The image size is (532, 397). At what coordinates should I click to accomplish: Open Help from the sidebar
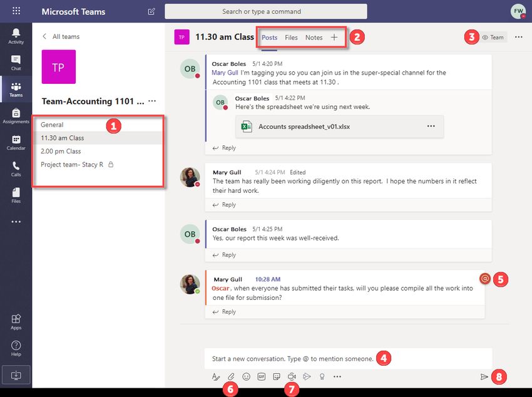tap(16, 348)
